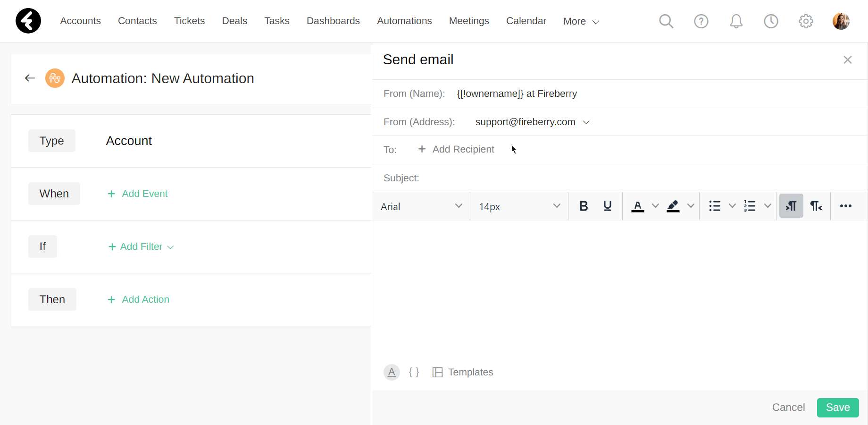Open the user profile avatar
This screenshot has width=868, height=425.
841,21
